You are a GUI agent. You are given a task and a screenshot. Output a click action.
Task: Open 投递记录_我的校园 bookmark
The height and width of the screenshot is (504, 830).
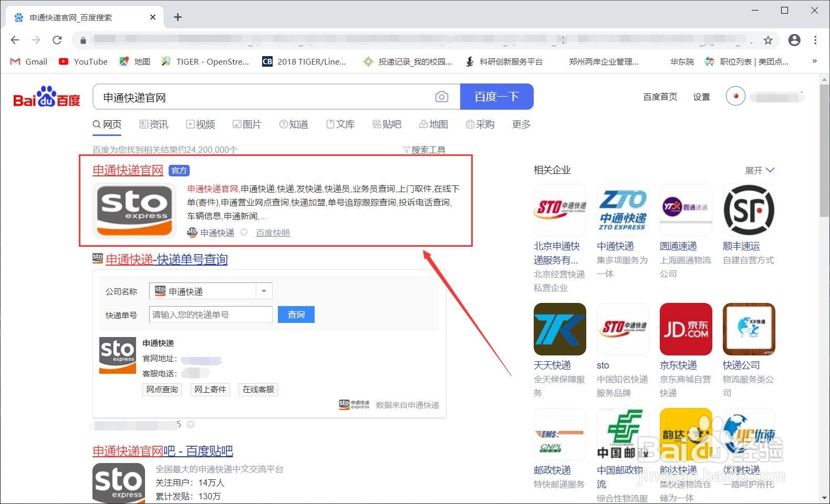point(407,61)
